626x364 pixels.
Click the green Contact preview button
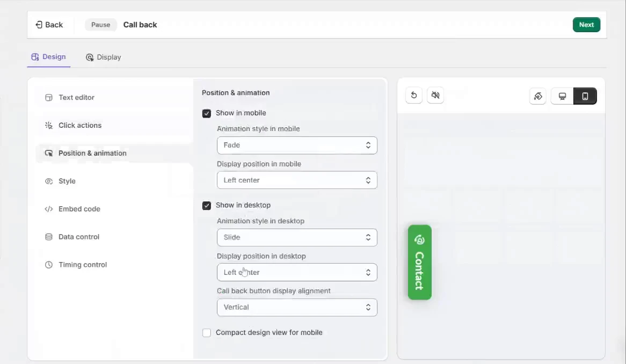click(x=420, y=262)
